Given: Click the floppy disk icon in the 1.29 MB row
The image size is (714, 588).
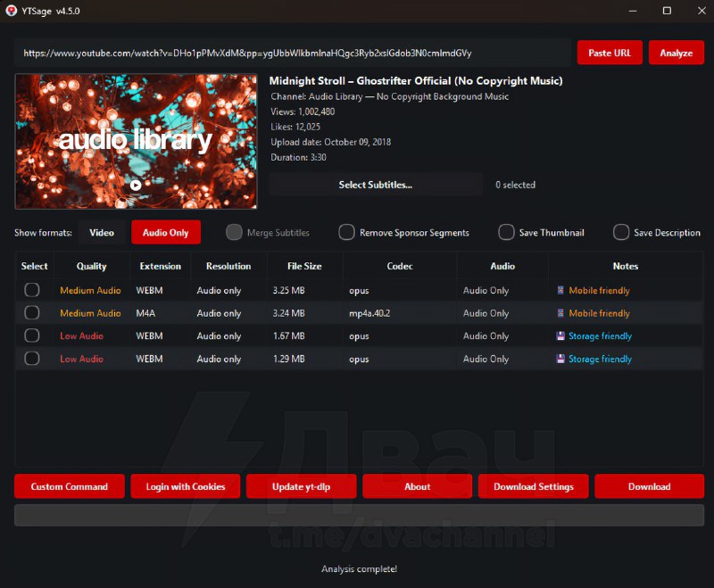Looking at the screenshot, I should 560,359.
